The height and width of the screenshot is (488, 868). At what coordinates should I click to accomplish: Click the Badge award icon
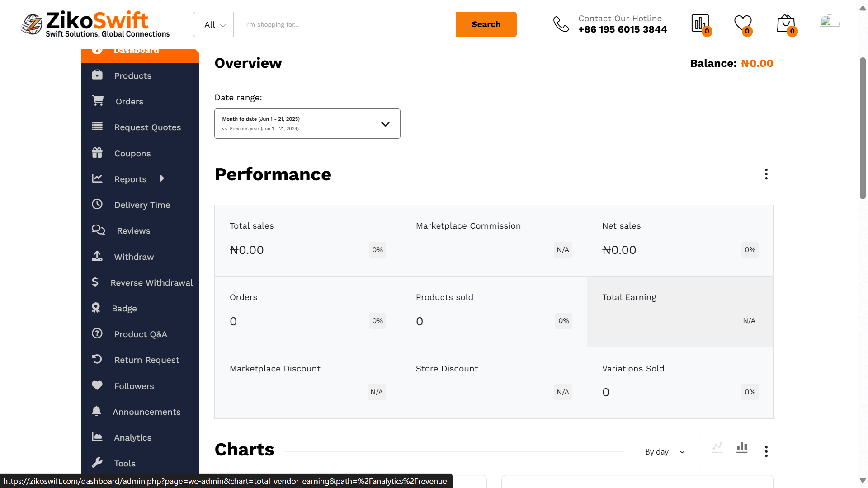pyautogui.click(x=96, y=308)
